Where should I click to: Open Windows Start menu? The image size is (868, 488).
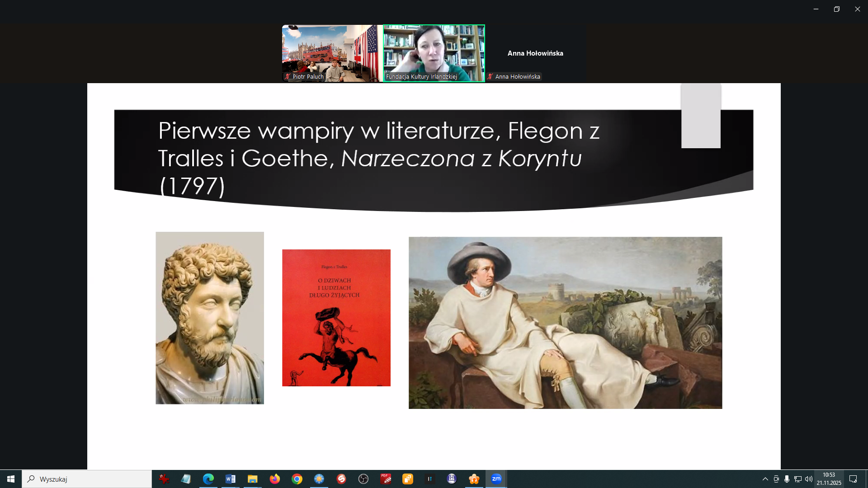(11, 479)
